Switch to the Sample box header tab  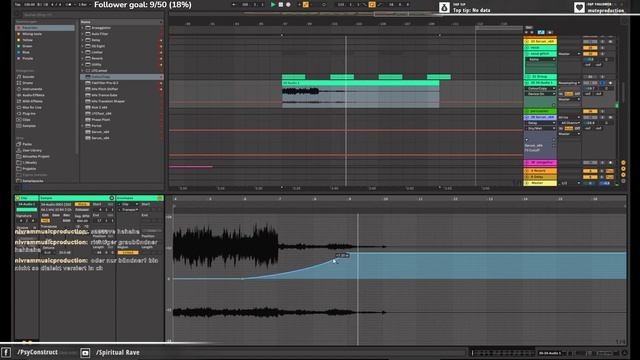[x=77, y=198]
